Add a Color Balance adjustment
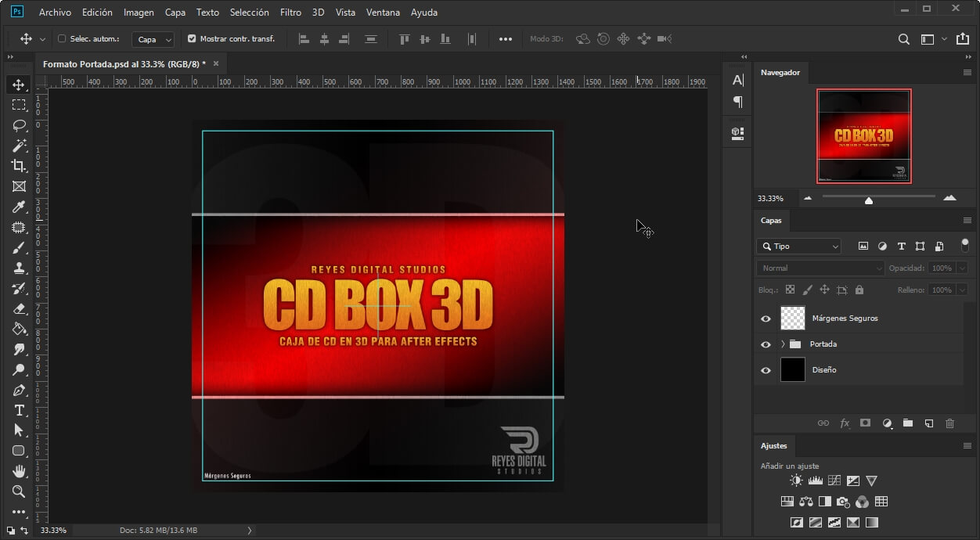The width and height of the screenshot is (980, 540). click(x=805, y=502)
